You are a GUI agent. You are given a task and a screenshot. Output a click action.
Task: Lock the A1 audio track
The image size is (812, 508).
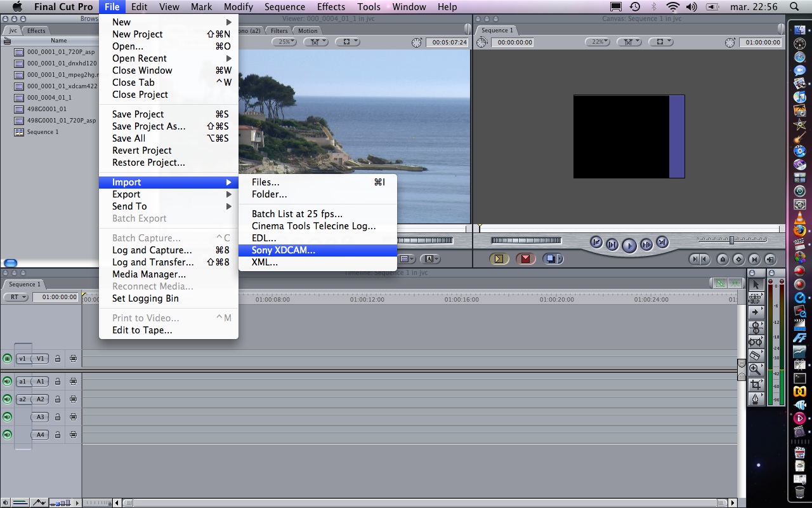pos(58,382)
